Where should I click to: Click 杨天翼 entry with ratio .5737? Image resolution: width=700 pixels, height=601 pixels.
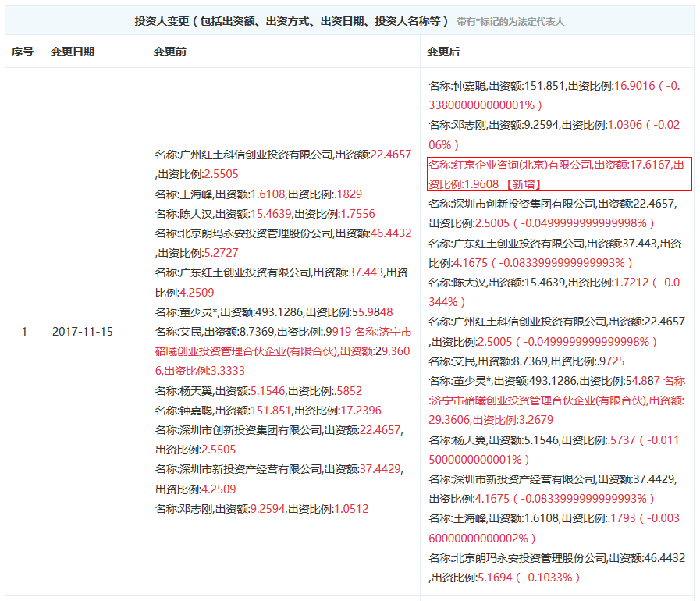click(554, 450)
